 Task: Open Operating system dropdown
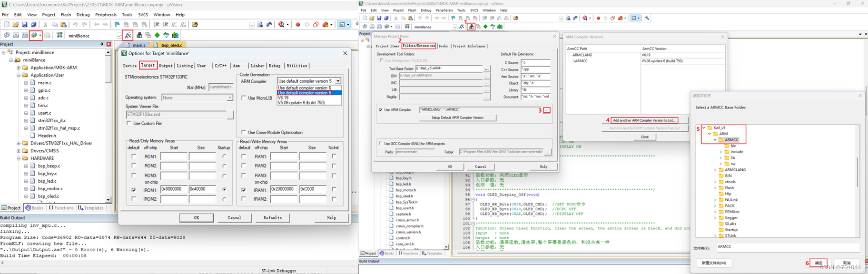click(229, 98)
